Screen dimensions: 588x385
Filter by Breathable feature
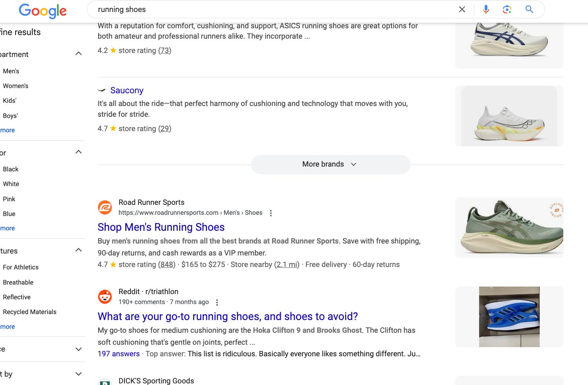point(18,282)
